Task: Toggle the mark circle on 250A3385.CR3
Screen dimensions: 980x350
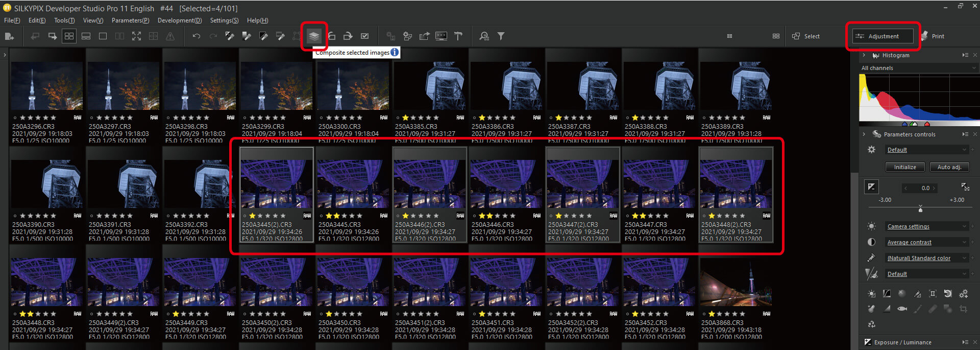Action: (x=398, y=118)
